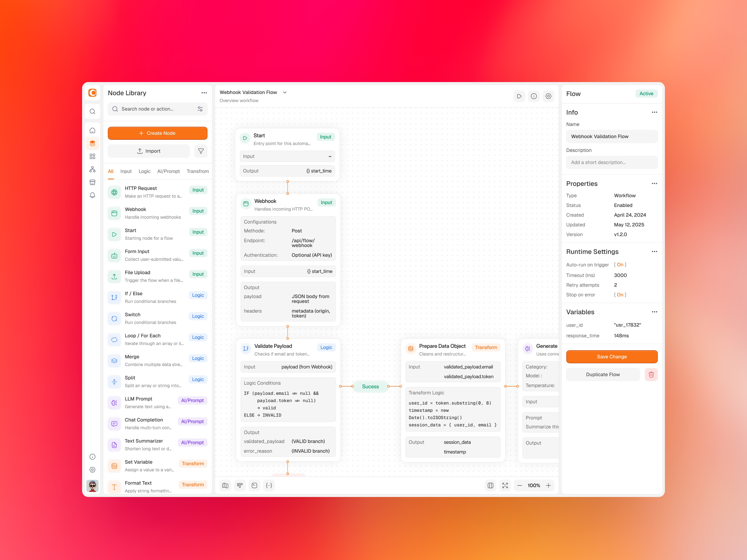Screen dimensions: 747x560
Task: Run the workflow with play icon
Action: [519, 96]
